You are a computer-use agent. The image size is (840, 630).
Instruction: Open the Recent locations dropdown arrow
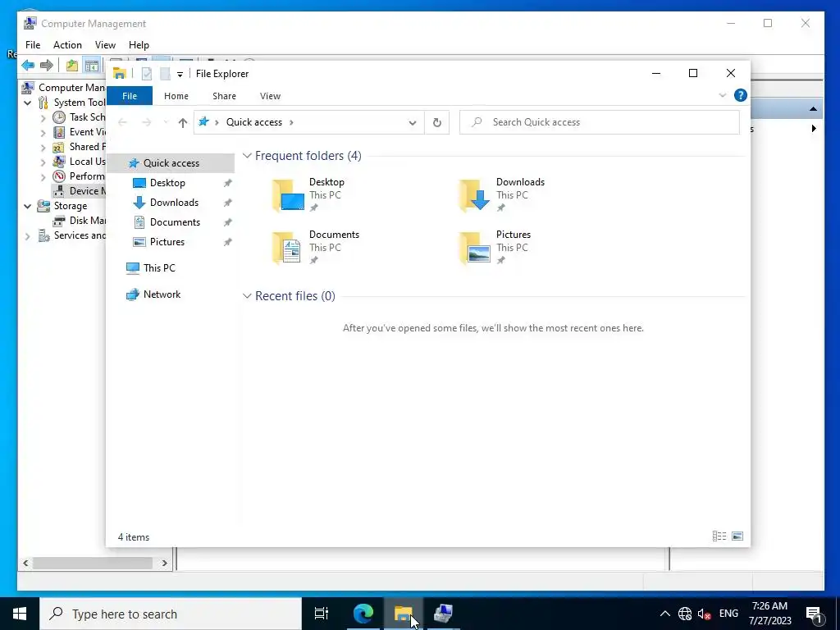point(166,123)
